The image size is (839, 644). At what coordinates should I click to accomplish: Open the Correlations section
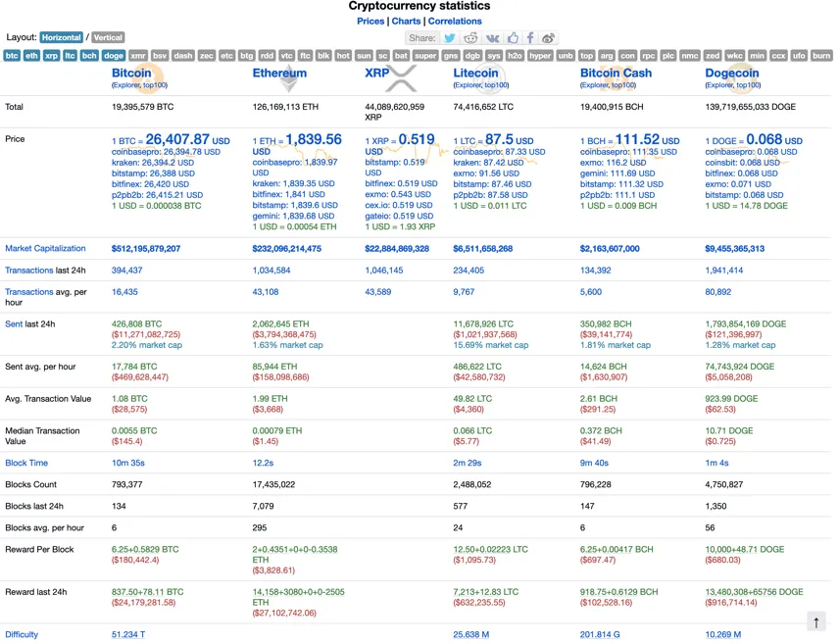[x=455, y=22]
